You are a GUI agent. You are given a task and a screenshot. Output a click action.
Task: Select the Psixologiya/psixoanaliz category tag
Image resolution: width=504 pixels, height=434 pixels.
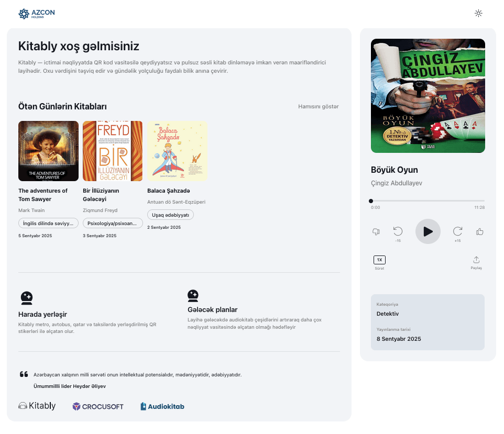pyautogui.click(x=113, y=224)
